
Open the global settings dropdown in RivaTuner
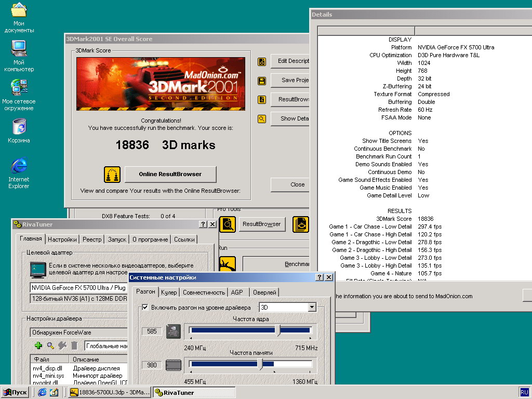point(106,345)
